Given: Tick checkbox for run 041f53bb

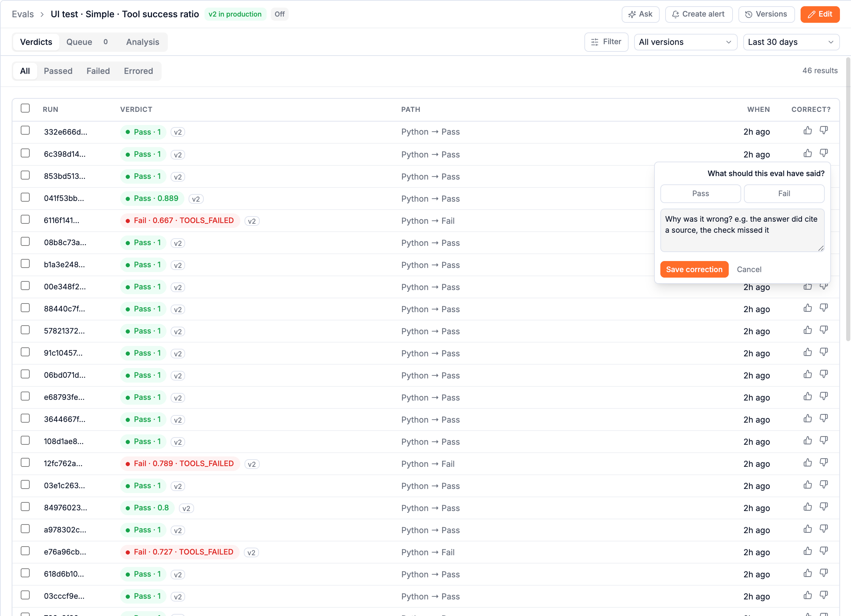Looking at the screenshot, I should click(25, 197).
